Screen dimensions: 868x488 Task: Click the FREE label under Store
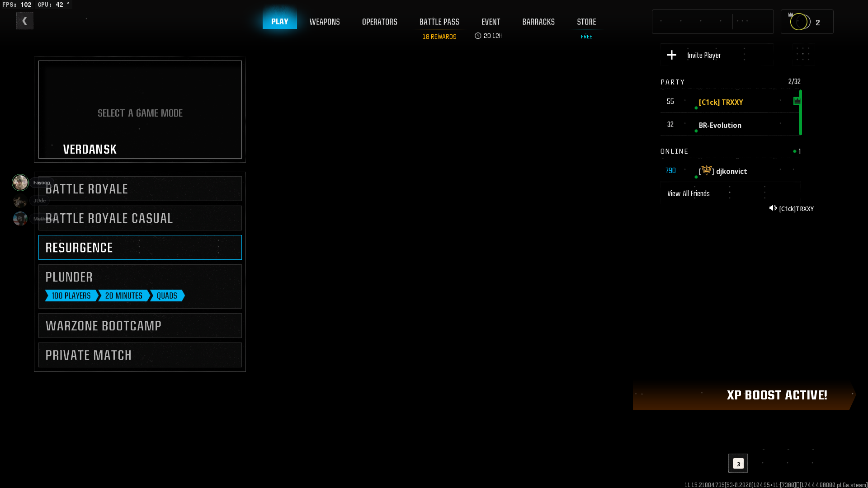click(586, 37)
